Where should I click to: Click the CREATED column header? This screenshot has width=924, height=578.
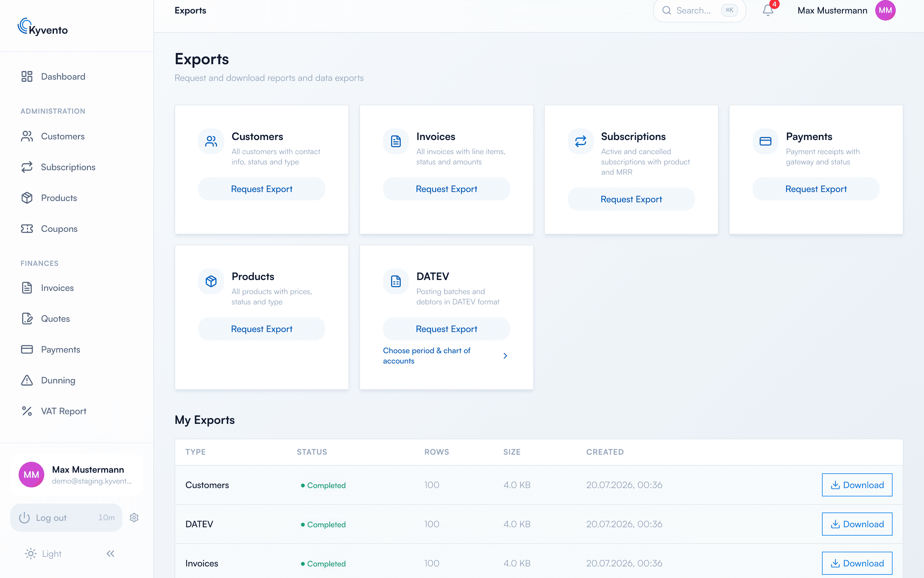coord(605,452)
